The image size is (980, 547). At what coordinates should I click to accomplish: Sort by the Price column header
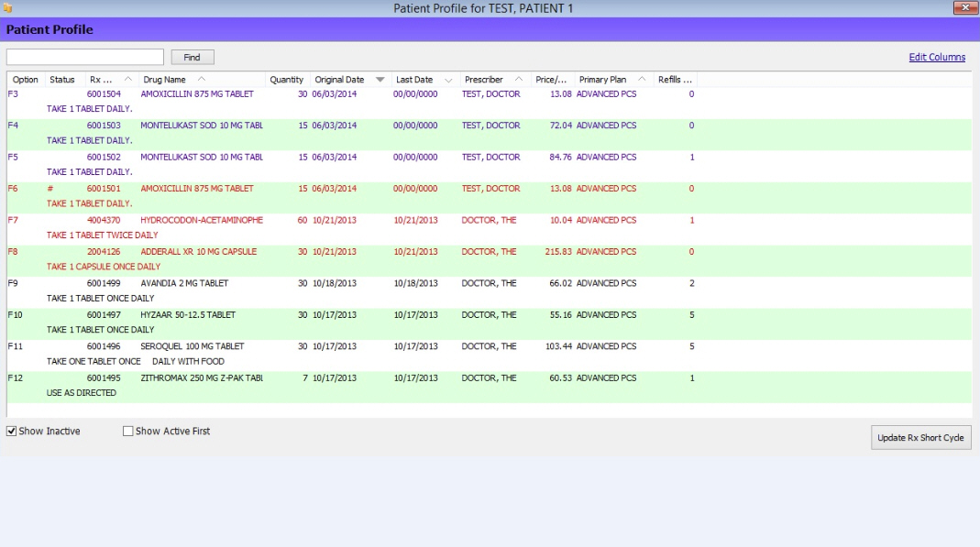[x=551, y=80]
